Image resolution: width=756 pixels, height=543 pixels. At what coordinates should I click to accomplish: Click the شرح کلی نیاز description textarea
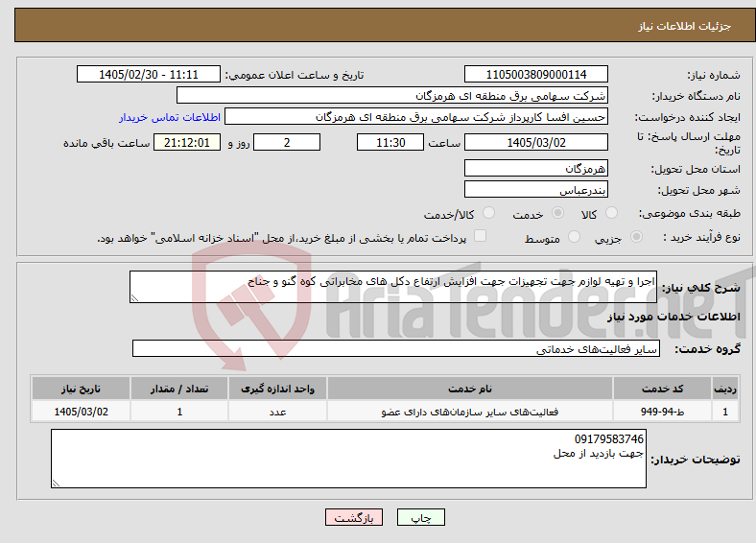pos(393,287)
